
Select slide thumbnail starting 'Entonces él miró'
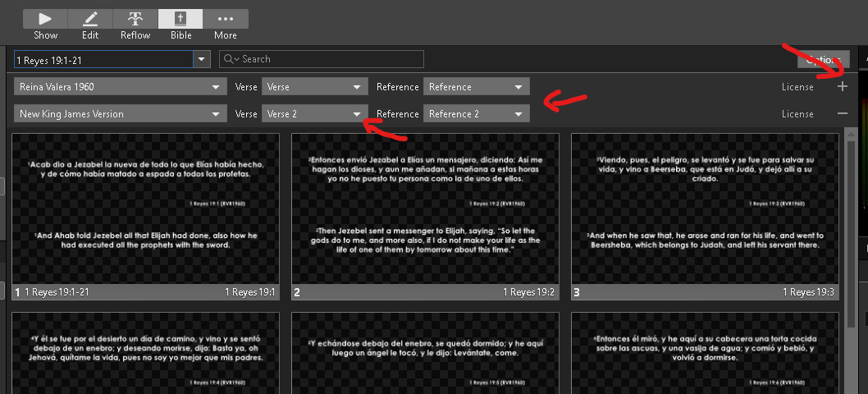click(x=705, y=353)
